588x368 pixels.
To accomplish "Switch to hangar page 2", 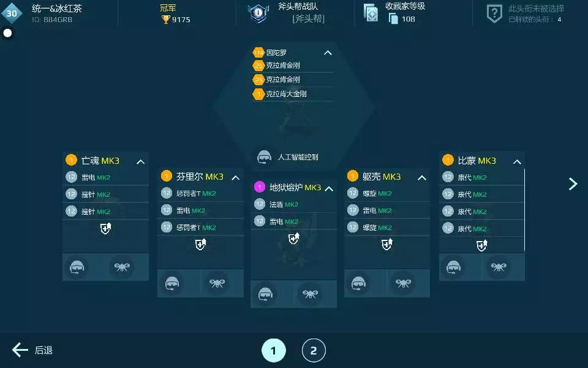I will coord(314,351).
